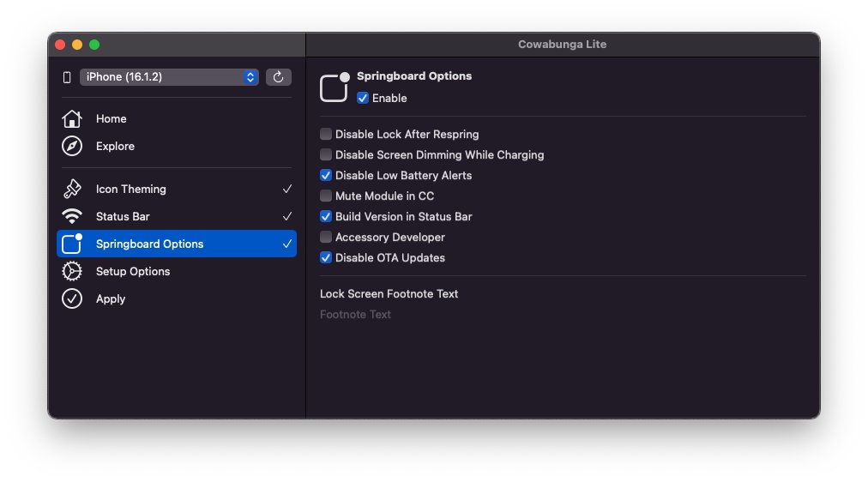Open the iPhone (16.1.2) device dropdown
This screenshot has width=868, height=482.
tap(169, 77)
